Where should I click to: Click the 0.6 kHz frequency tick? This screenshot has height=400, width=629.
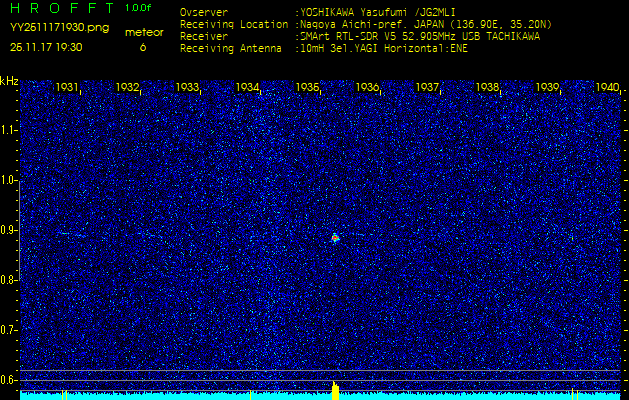[9, 380]
